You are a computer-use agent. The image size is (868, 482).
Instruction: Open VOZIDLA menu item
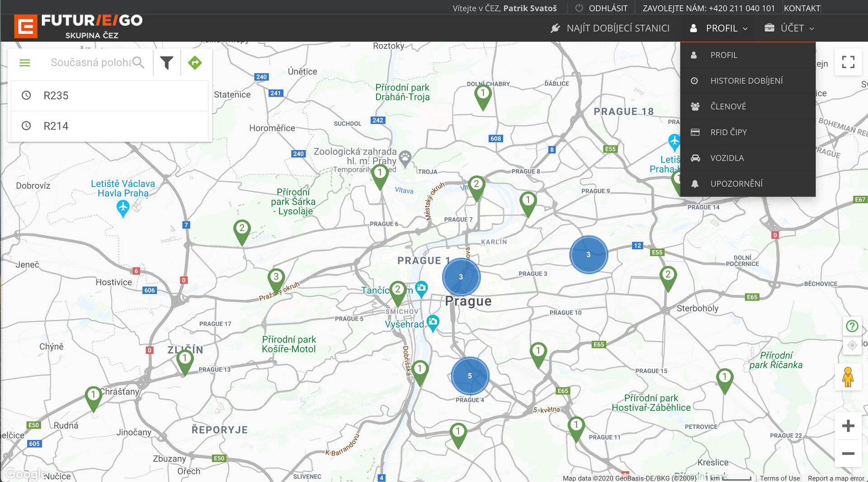727,158
